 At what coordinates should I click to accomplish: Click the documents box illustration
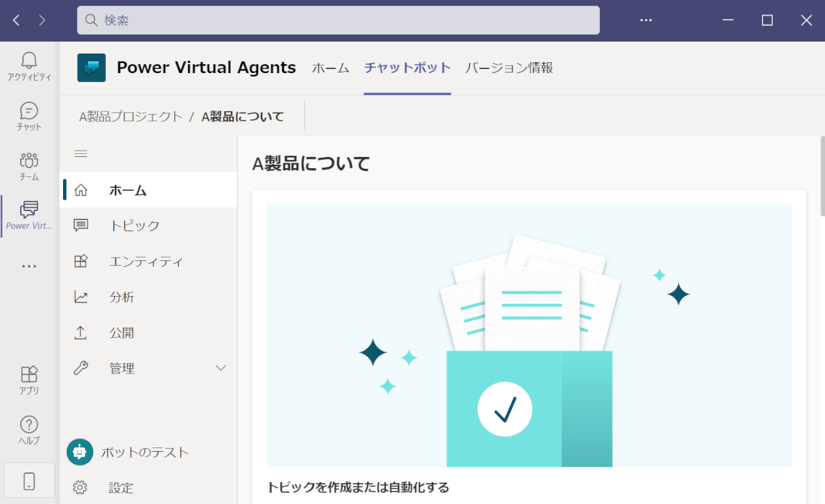[529, 336]
